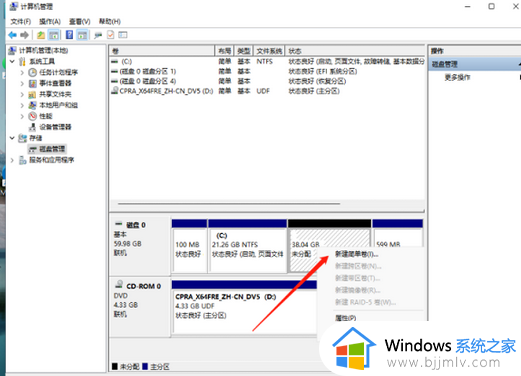Select the (C:) 21.26 GB NTFS partition block

[x=248, y=246]
